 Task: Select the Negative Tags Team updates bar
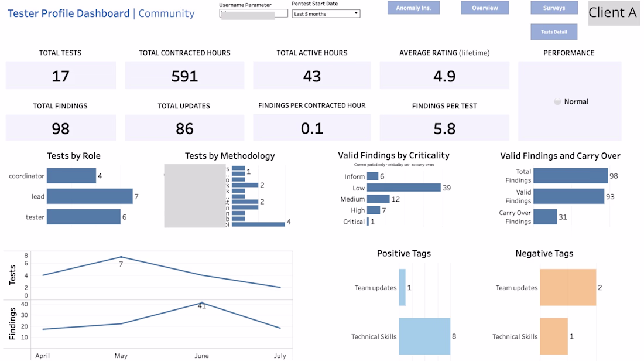click(x=568, y=287)
